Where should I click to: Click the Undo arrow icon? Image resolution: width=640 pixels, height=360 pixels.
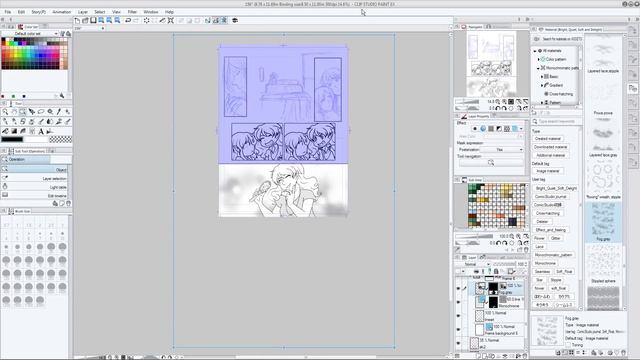[128, 20]
